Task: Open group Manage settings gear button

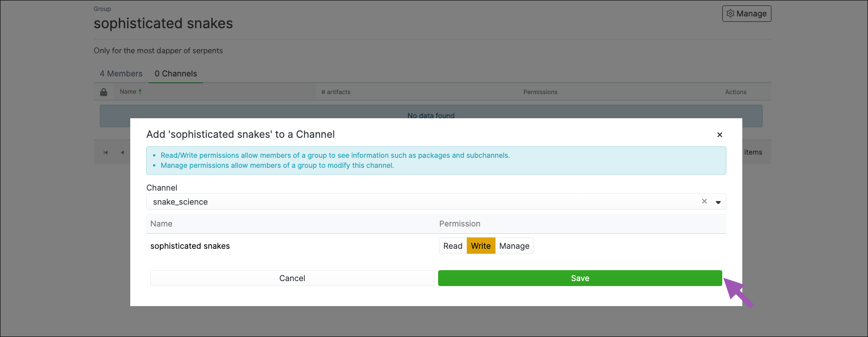Action: coord(746,14)
